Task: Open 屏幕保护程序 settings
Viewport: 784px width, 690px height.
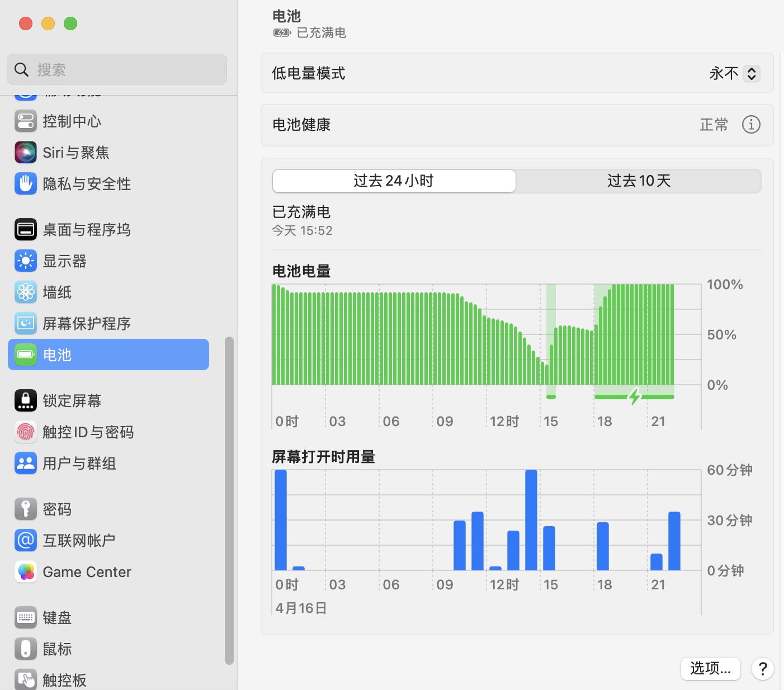Action: pyautogui.click(x=87, y=323)
